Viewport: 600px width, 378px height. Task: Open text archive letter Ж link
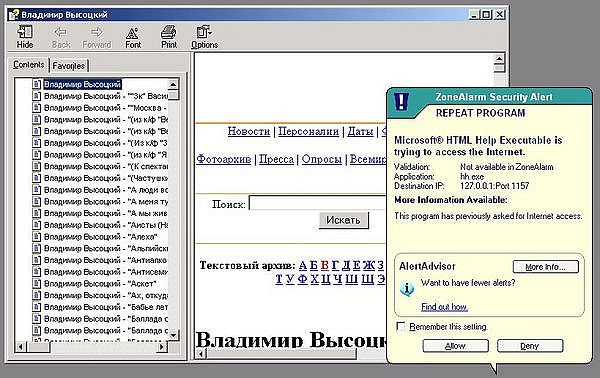[x=369, y=265]
